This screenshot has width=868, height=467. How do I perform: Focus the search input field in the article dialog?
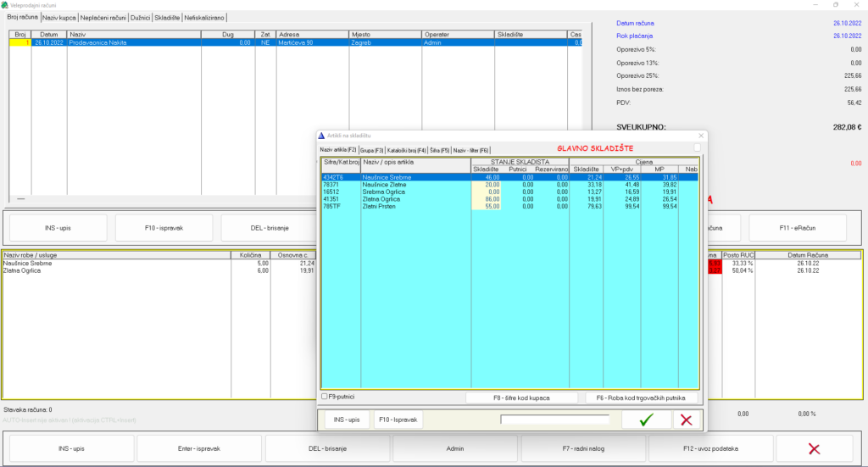555,420
